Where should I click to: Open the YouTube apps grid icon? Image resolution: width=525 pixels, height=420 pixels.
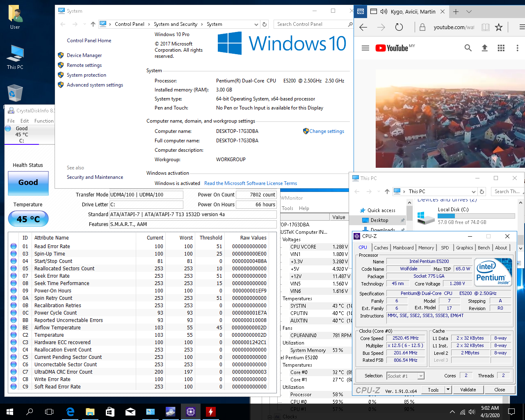pos(501,48)
